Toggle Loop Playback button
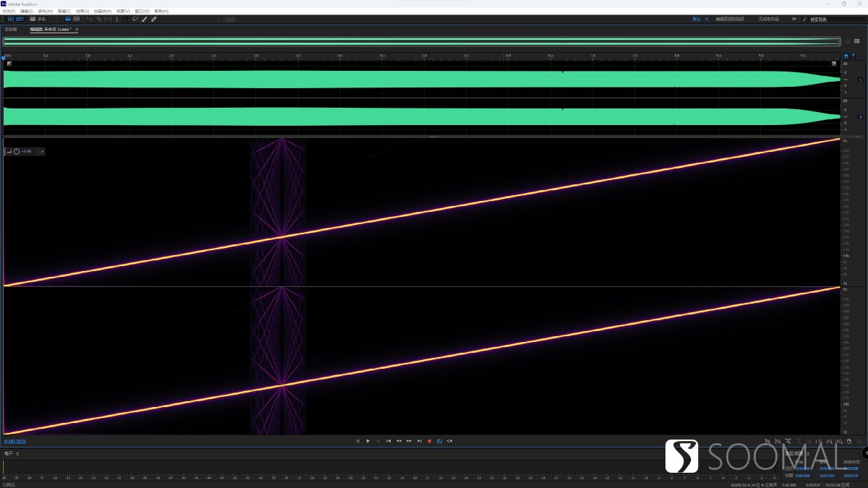868x488 pixels. (x=439, y=441)
